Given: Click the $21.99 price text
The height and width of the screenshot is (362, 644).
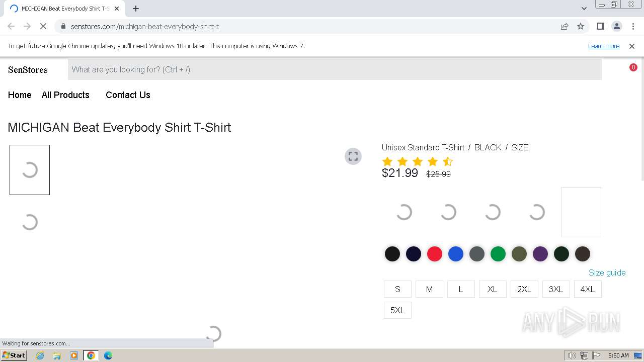Looking at the screenshot, I should tap(400, 173).
